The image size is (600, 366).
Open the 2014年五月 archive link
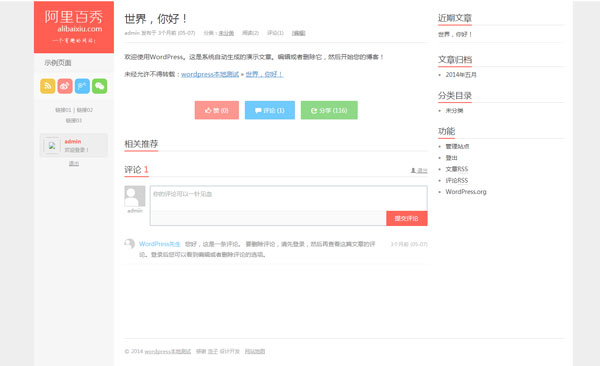(461, 75)
